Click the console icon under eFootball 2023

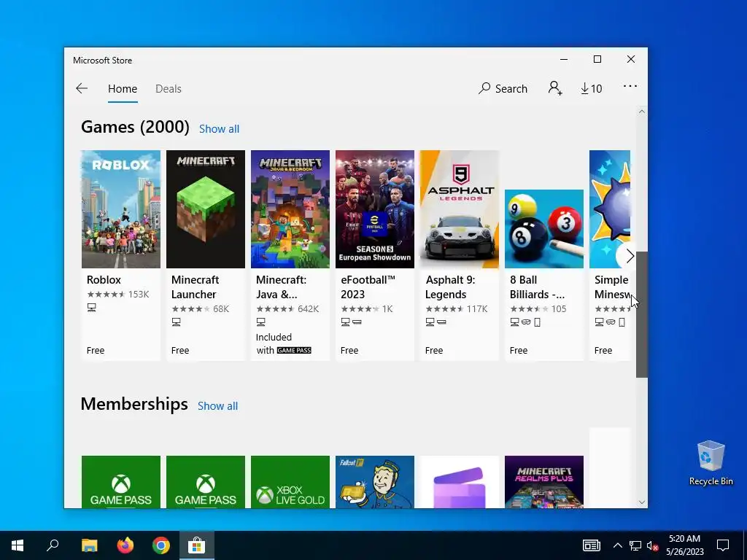357,322
